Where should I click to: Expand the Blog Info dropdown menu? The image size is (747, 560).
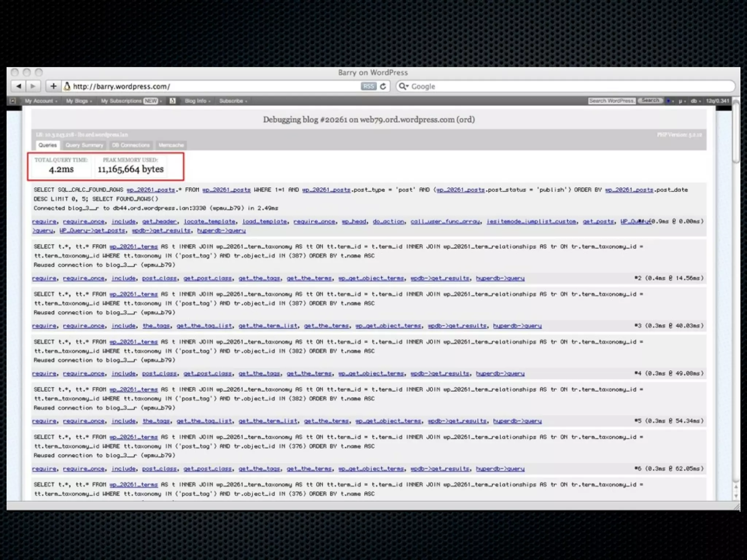[x=197, y=101]
